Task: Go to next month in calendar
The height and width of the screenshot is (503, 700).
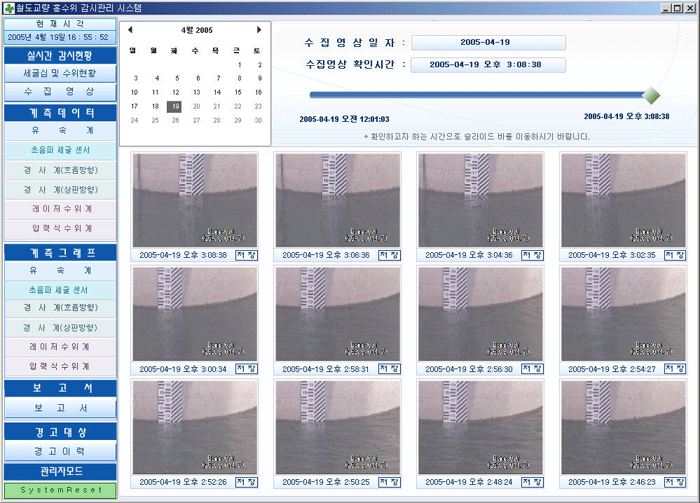Action: click(x=260, y=30)
